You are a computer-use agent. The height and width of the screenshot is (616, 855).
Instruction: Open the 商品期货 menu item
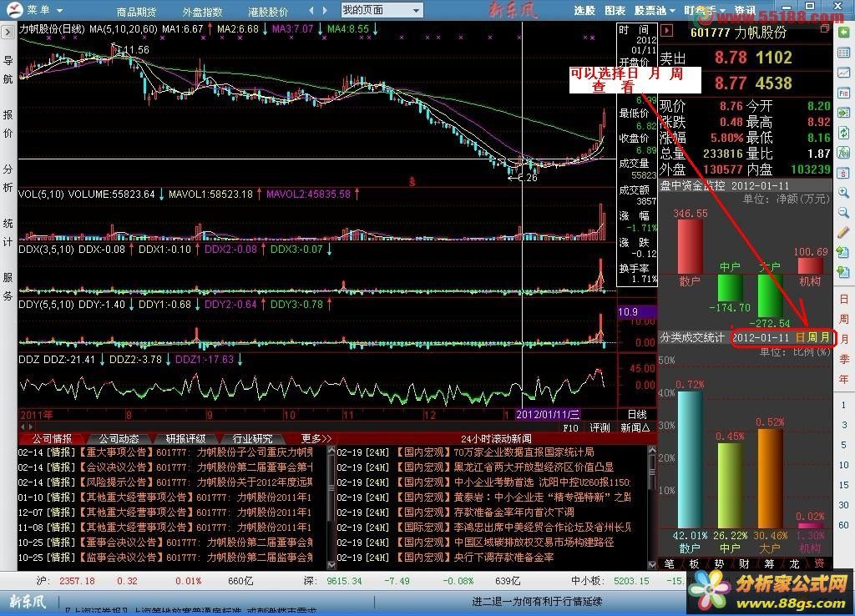point(136,12)
